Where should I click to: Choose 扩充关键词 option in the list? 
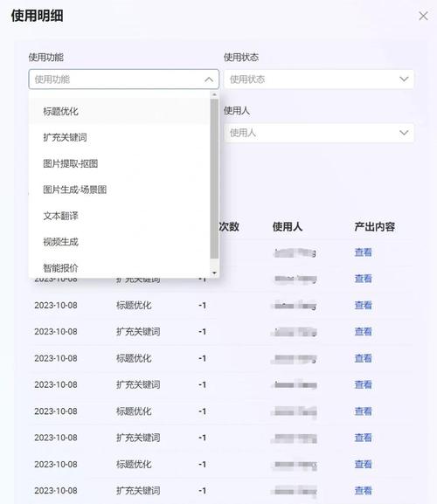coord(120,137)
